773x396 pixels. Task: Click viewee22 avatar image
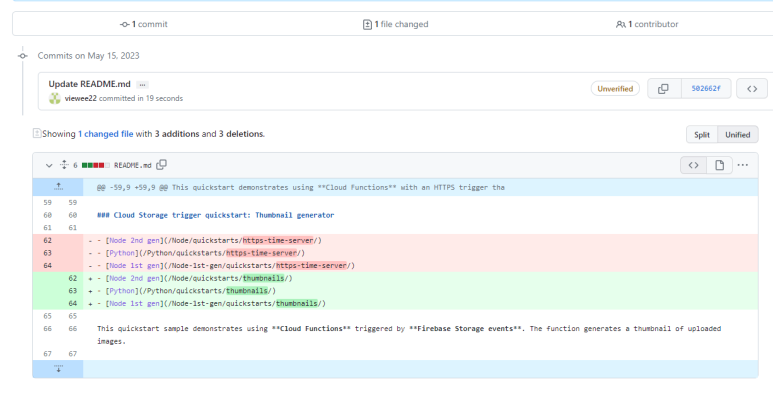click(x=55, y=98)
